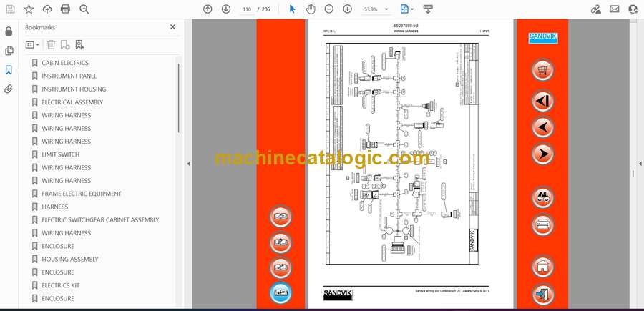The width and height of the screenshot is (644, 311).
Task: Zoom in with plus button
Action: click(x=348, y=9)
